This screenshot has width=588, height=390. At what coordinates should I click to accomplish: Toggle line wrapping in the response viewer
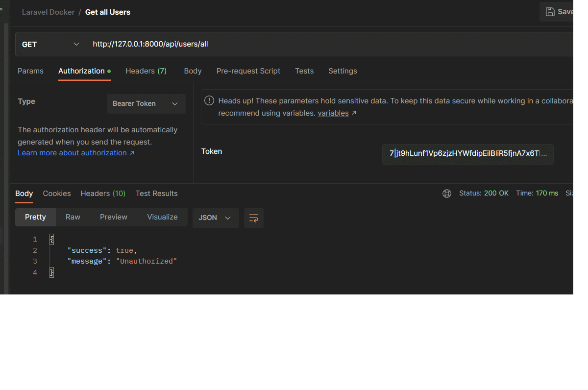pos(253,218)
